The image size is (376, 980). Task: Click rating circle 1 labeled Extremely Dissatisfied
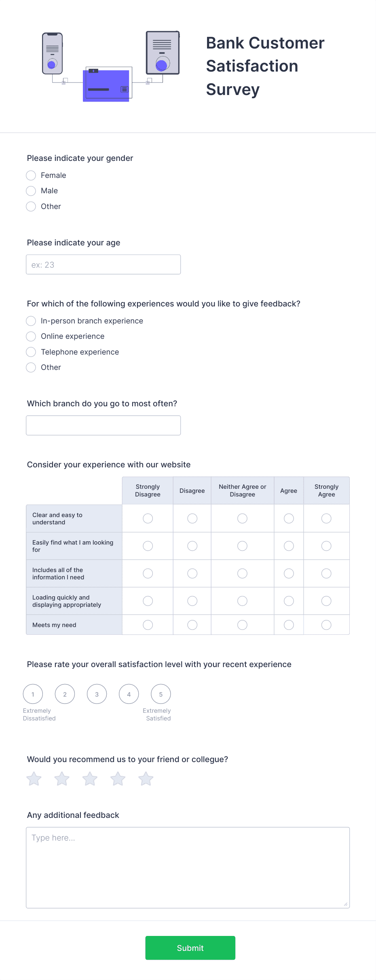tap(33, 694)
